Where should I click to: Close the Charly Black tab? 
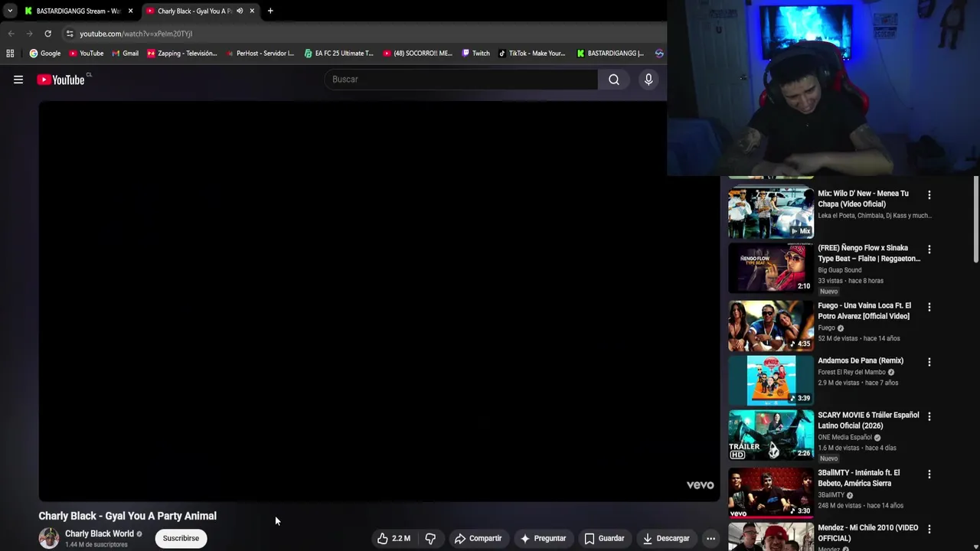coord(252,11)
